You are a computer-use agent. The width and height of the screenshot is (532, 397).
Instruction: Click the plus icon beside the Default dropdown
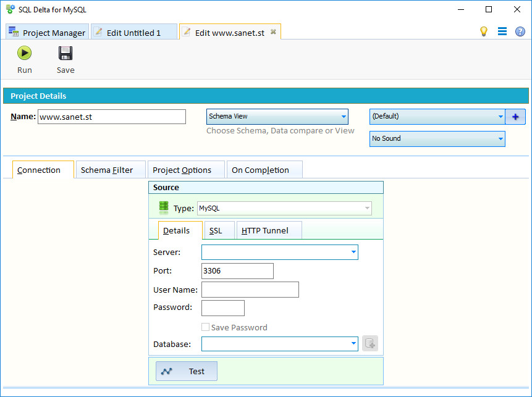pos(515,116)
